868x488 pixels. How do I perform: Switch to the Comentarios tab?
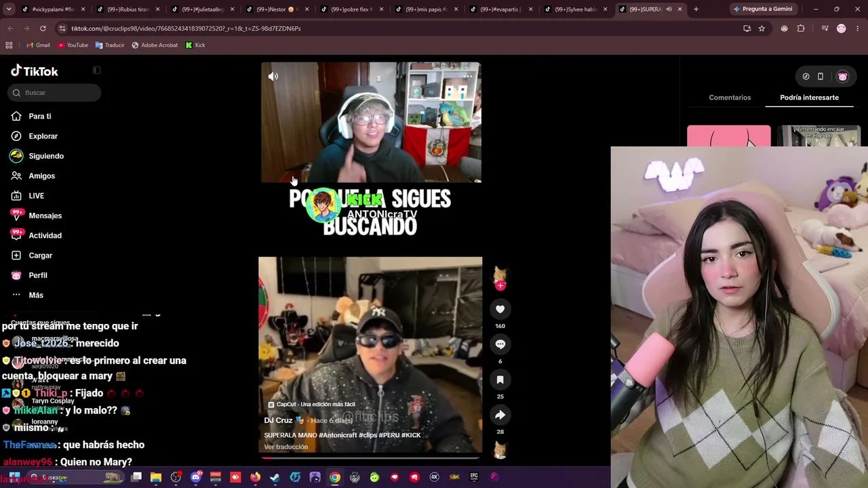[730, 98]
